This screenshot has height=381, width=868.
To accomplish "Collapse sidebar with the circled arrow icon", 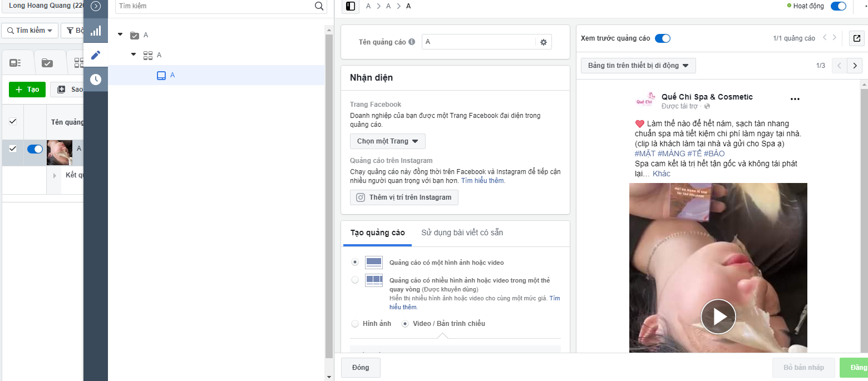I will pos(96,6).
